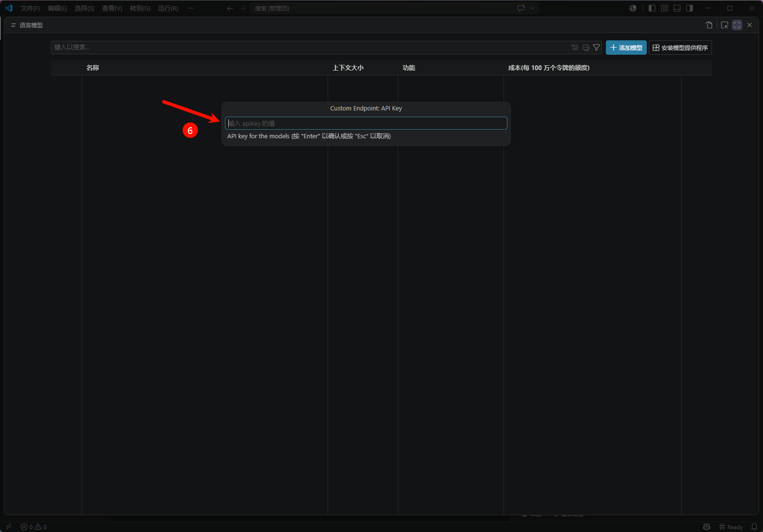Open the 选择(S) menu
The width and height of the screenshot is (763, 532).
(85, 8)
